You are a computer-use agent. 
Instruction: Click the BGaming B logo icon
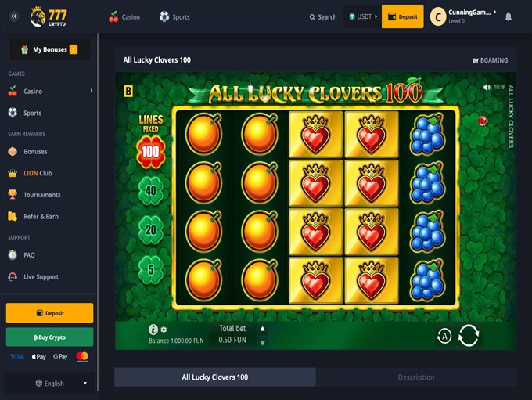pos(128,91)
